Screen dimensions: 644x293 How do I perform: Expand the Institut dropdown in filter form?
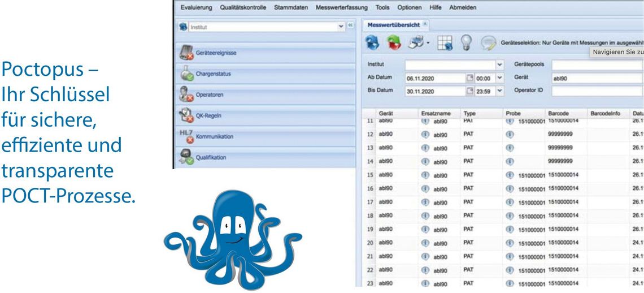coord(499,65)
